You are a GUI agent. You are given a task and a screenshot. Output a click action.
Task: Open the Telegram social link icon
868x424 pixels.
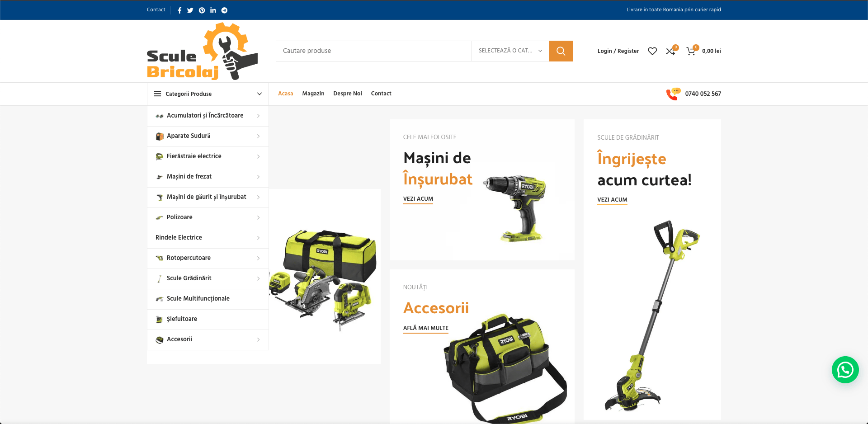224,10
